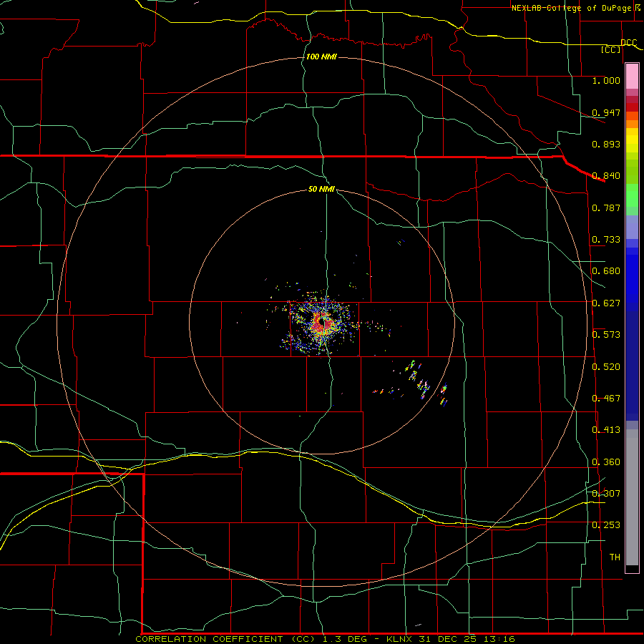The width and height of the screenshot is (644, 644).
Task: Click the TH label on color scale
Action: pos(615,557)
